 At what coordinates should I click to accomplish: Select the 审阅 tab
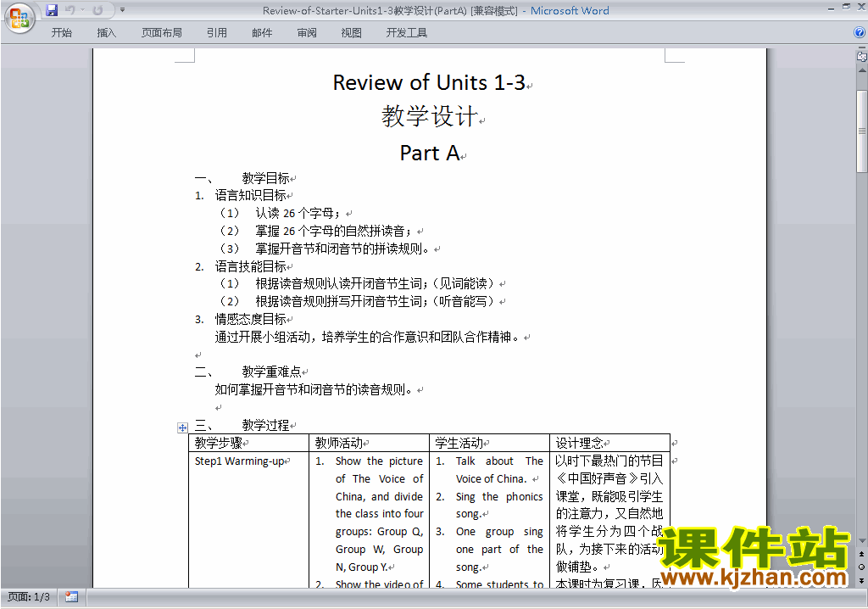click(307, 33)
